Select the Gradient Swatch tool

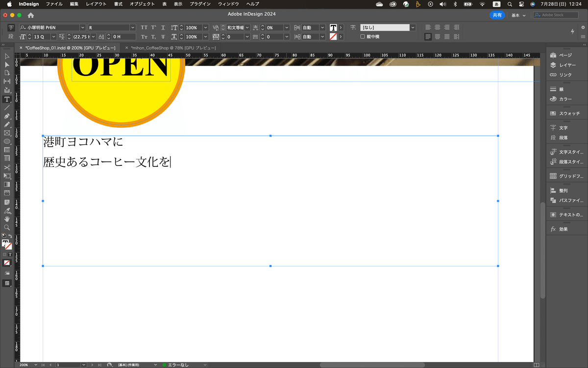(x=7, y=184)
